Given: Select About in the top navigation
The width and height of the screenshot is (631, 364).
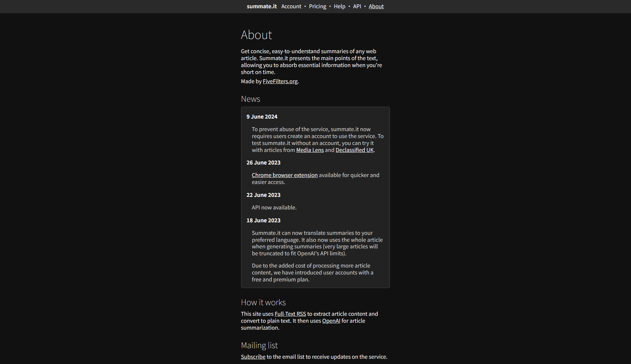Looking at the screenshot, I should tap(376, 6).
